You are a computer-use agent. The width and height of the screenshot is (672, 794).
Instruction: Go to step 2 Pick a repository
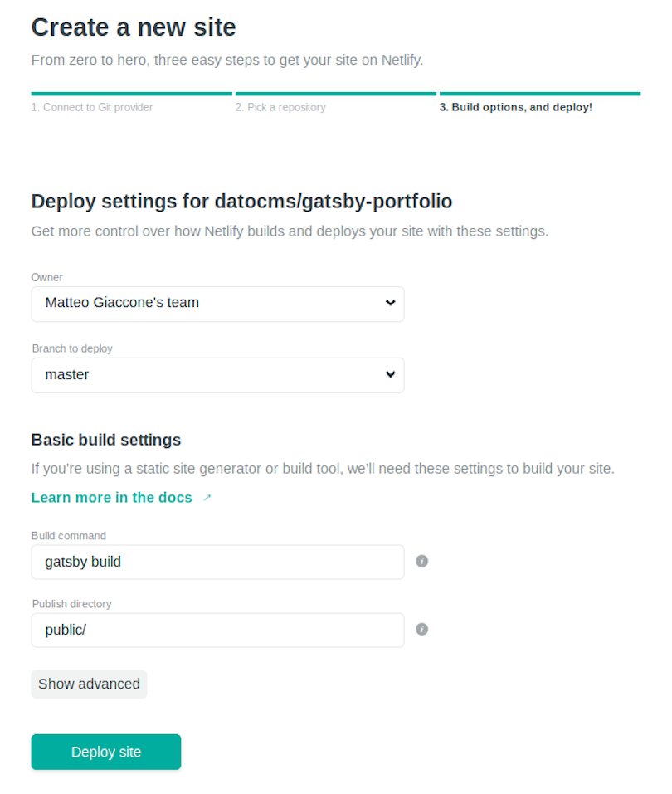[x=280, y=107]
